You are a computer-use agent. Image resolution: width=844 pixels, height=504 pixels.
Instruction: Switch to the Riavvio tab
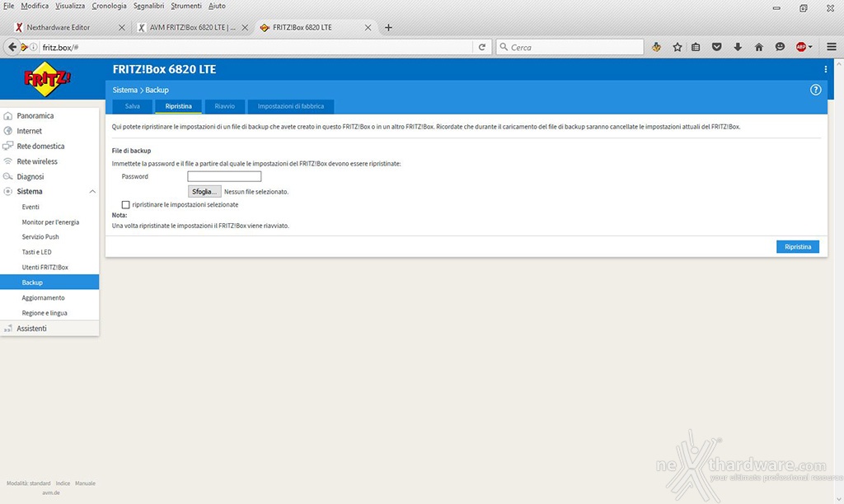point(224,106)
